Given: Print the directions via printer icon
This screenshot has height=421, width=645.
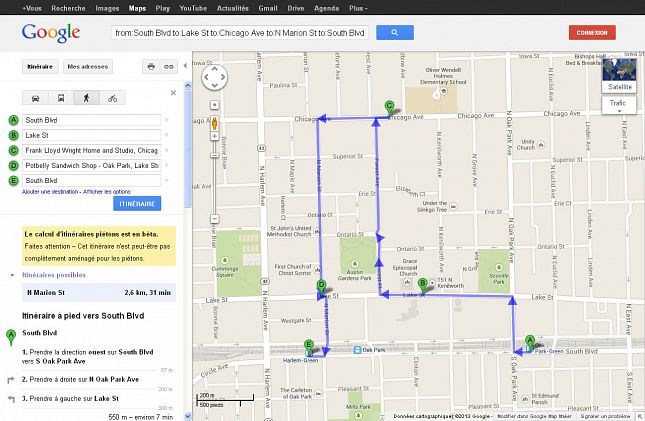Looking at the screenshot, I should coord(151,67).
